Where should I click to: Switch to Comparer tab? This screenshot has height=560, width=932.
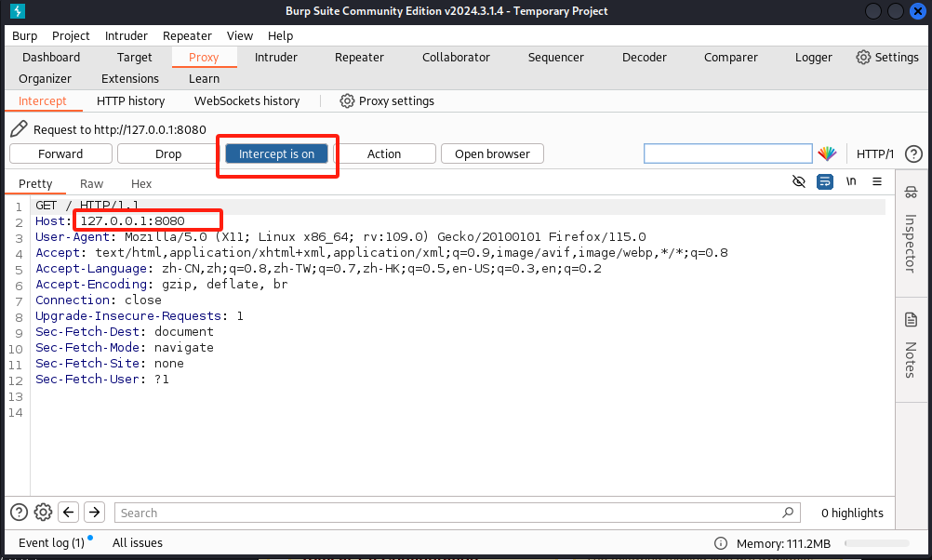click(x=730, y=57)
